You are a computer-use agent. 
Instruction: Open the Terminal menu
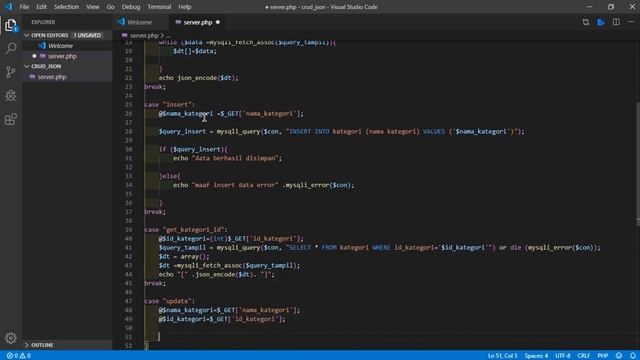[x=159, y=7]
